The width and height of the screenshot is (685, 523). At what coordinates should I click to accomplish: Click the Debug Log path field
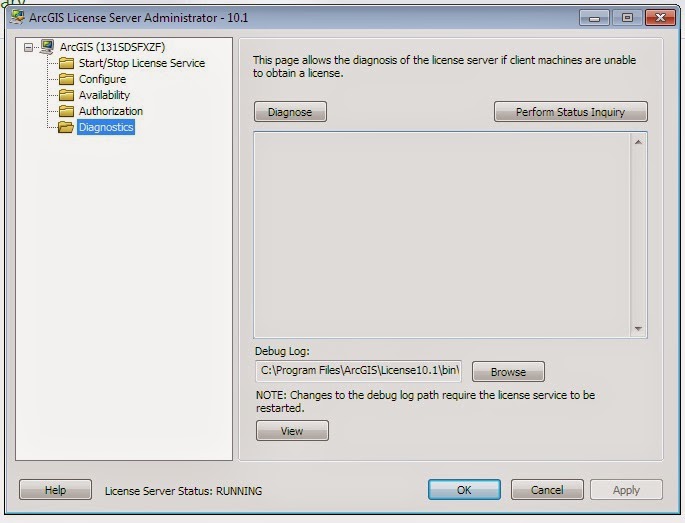tap(358, 371)
